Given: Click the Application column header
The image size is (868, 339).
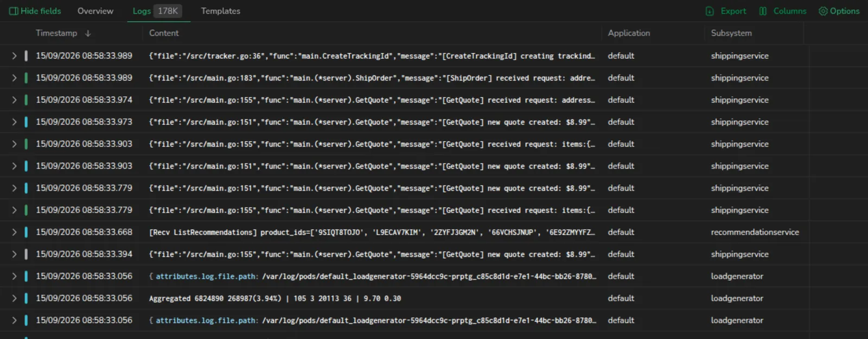Looking at the screenshot, I should (x=629, y=33).
